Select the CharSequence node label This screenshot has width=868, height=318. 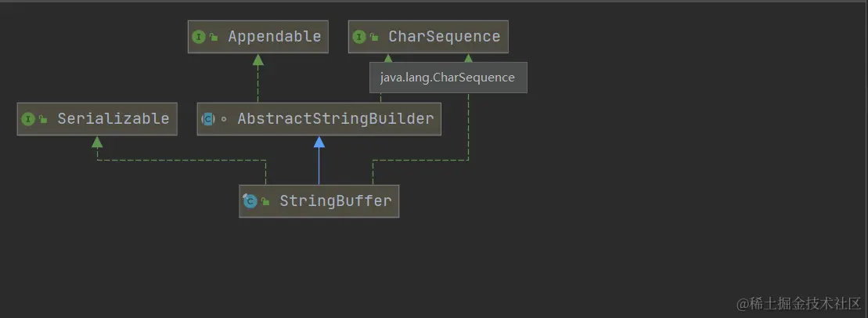click(444, 37)
